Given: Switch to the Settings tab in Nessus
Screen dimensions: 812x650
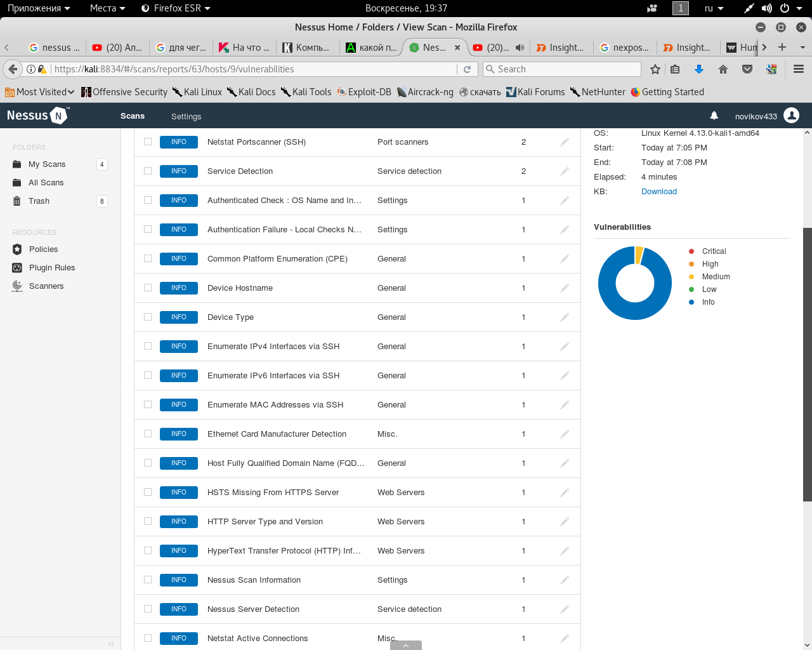Looking at the screenshot, I should [186, 116].
